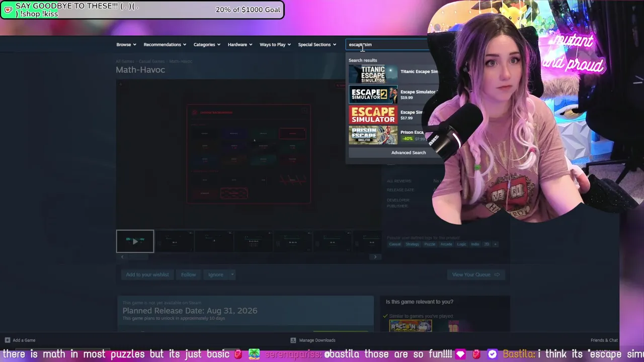This screenshot has width=644, height=362.
Task: Open the Categories dropdown
Action: 207,45
